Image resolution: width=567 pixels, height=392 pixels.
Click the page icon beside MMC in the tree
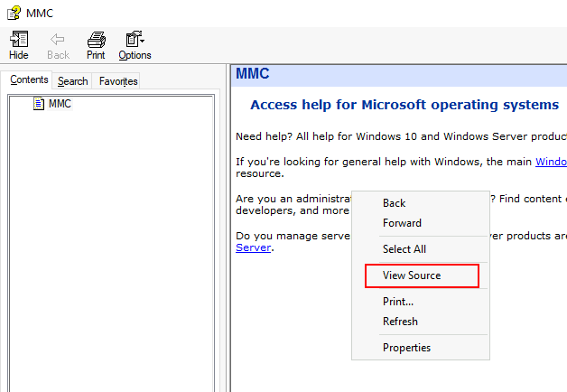point(39,104)
